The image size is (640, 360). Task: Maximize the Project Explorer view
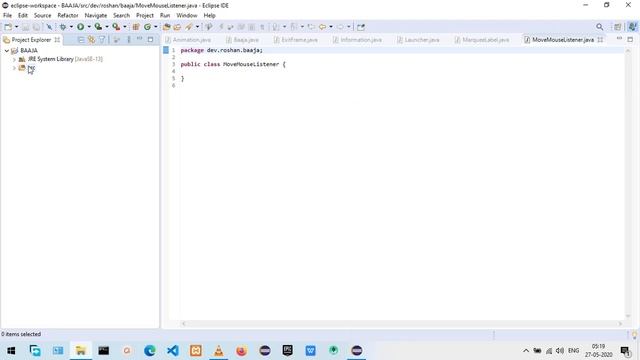tap(151, 39)
